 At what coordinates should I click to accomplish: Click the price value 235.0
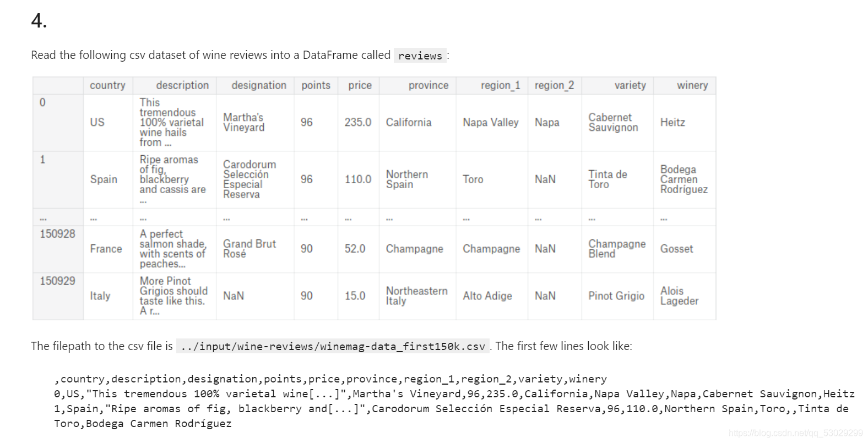tap(359, 123)
